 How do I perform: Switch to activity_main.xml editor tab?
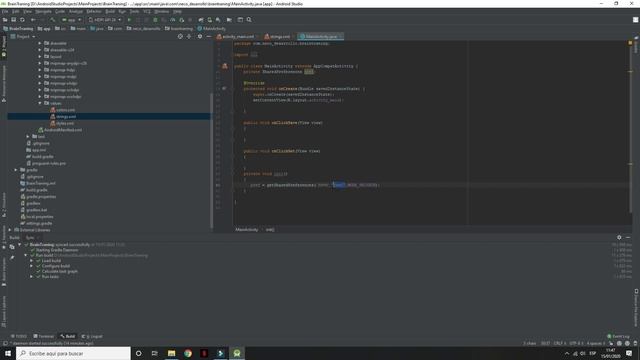[x=236, y=36]
